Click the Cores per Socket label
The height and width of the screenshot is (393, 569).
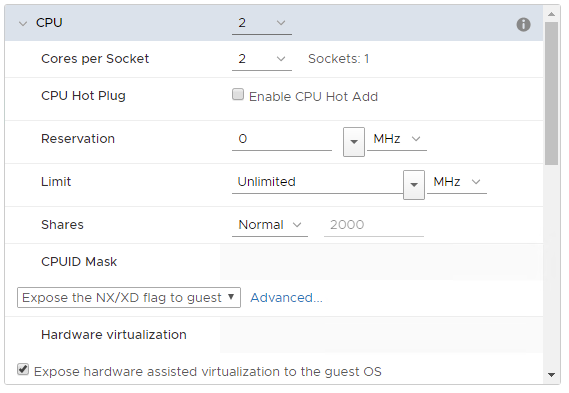[x=95, y=59]
